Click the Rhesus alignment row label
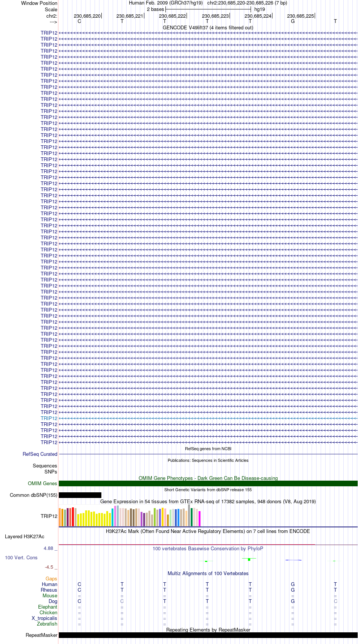 click(49, 590)
